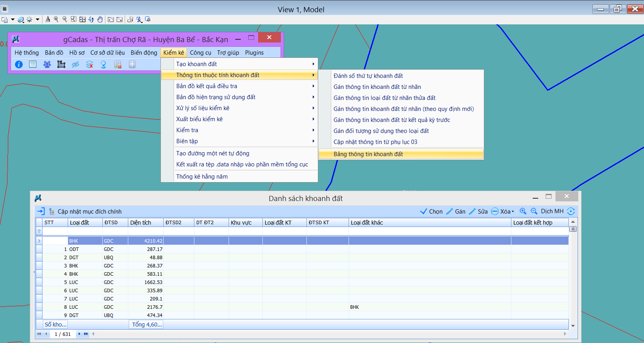Click the crossed-out eye hide icon
The image size is (644, 343).
pos(76,65)
